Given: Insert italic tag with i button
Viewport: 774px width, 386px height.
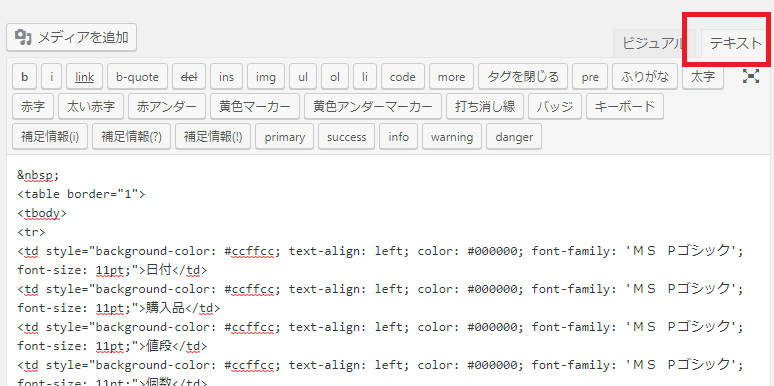Looking at the screenshot, I should coord(52,77).
